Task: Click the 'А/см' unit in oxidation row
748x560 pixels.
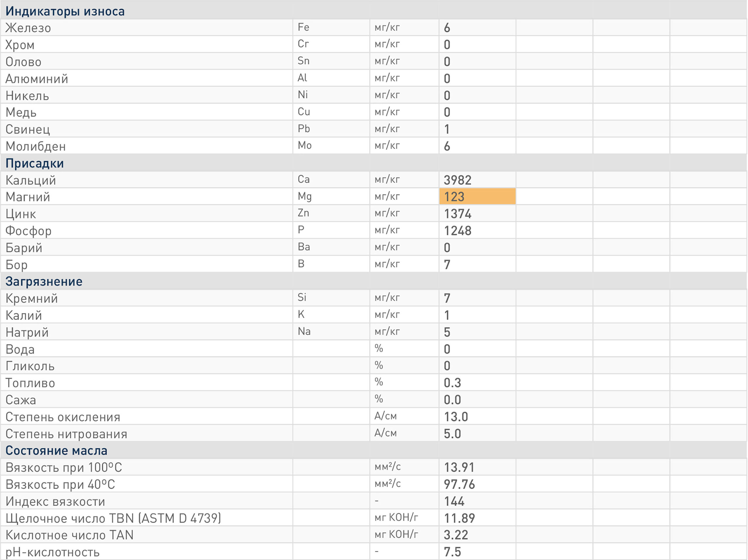Action: [385, 416]
